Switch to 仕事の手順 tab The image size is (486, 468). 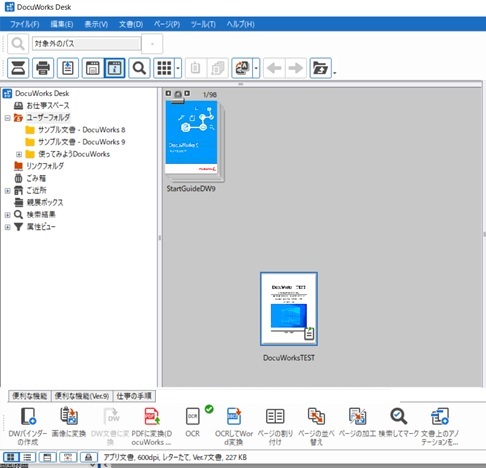coord(134,396)
